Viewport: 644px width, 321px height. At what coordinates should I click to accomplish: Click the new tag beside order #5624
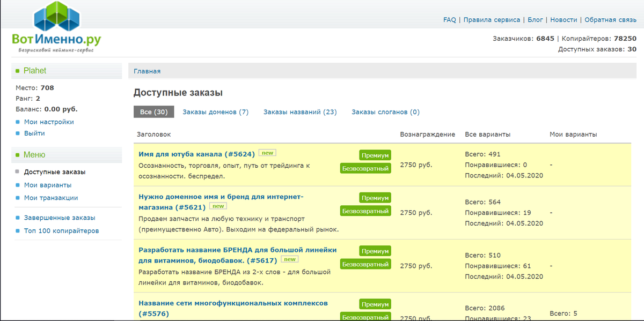(x=267, y=153)
